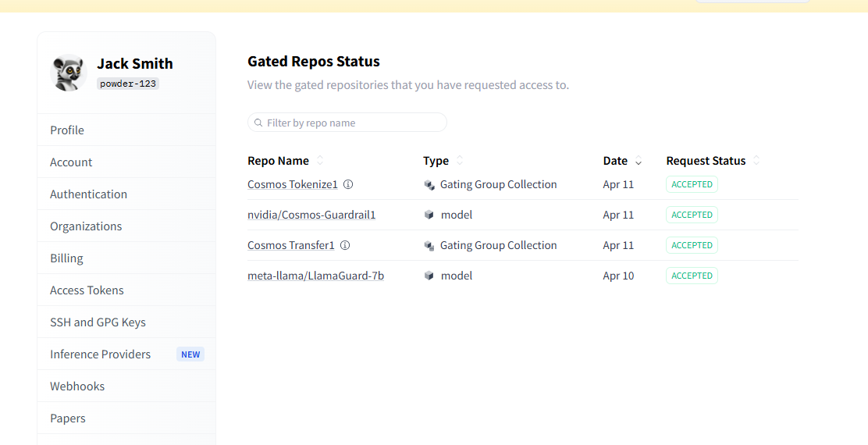Click the info icon next to Cosmos Transfer1

coord(345,245)
